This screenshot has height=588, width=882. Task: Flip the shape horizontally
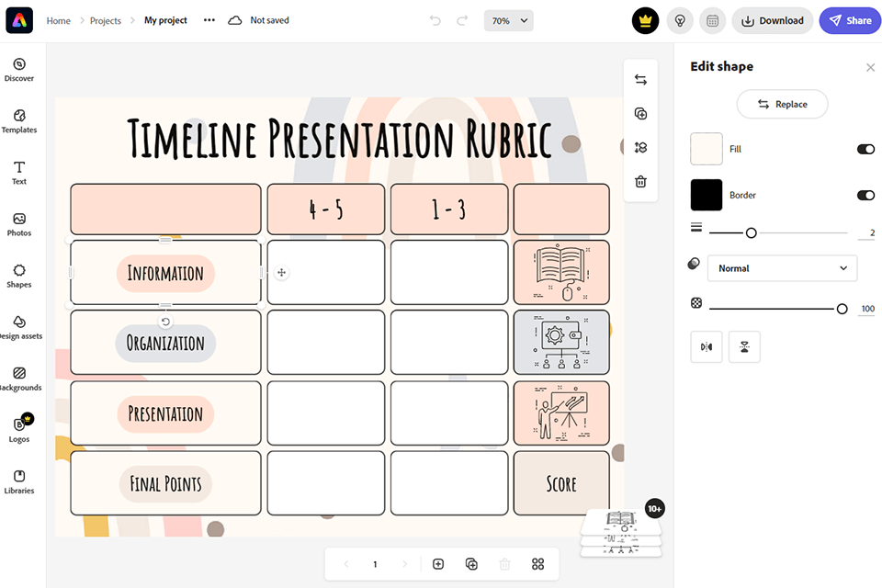coord(707,346)
